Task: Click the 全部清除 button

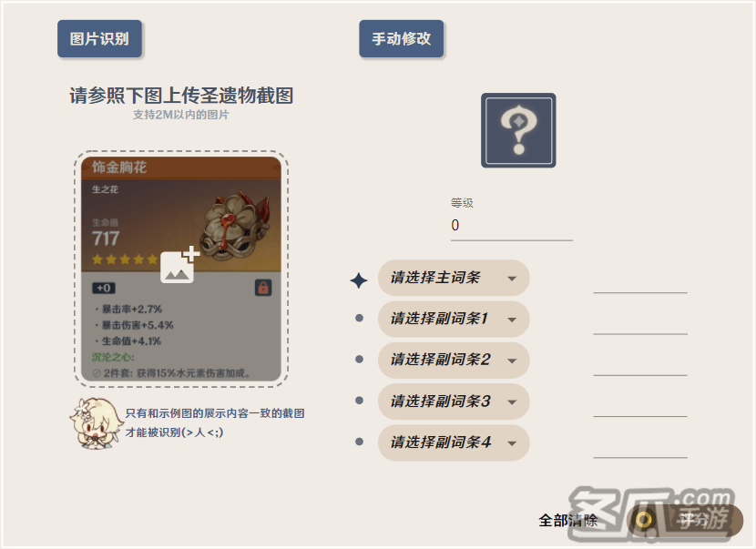Action: click(x=568, y=521)
